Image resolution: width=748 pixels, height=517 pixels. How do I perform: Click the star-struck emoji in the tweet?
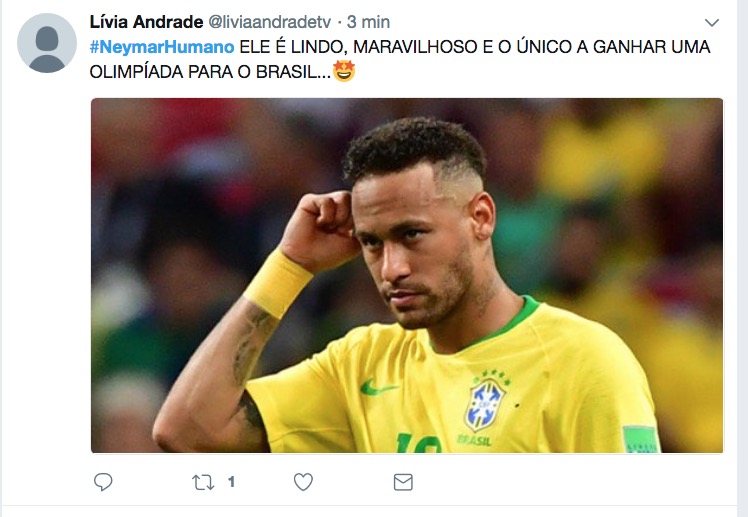click(x=344, y=71)
